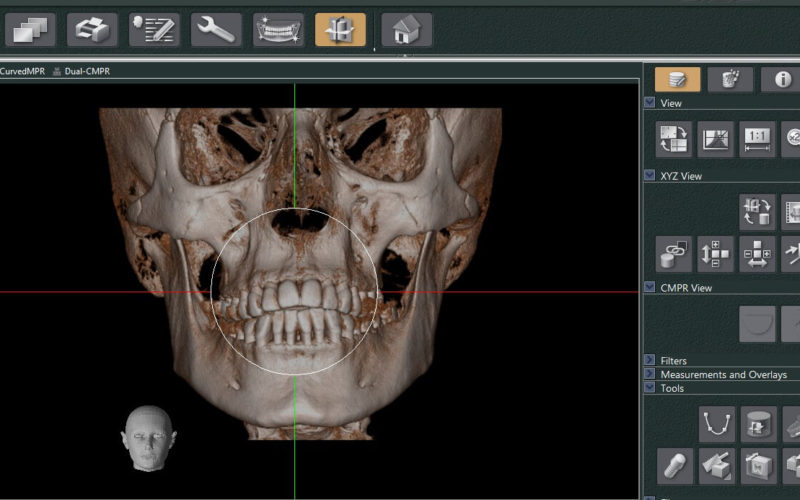Expand the Filters section
The width and height of the screenshot is (800, 500).
[x=650, y=360]
